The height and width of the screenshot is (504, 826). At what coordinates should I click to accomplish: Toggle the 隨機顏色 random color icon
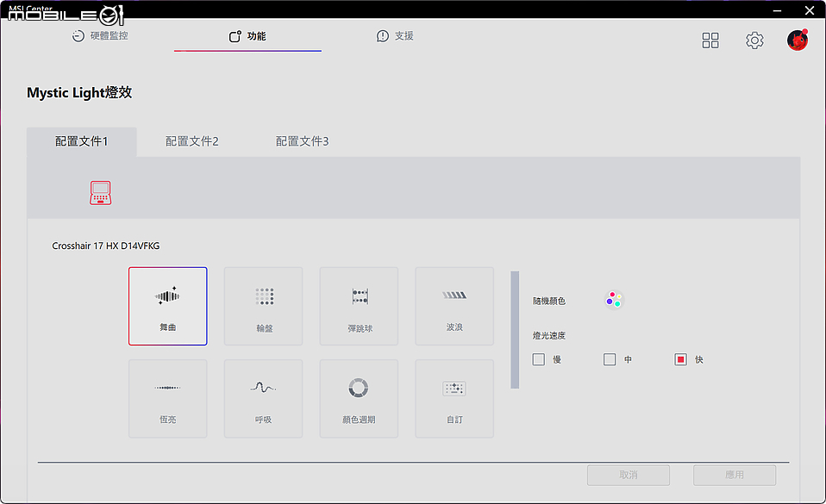[x=613, y=300]
